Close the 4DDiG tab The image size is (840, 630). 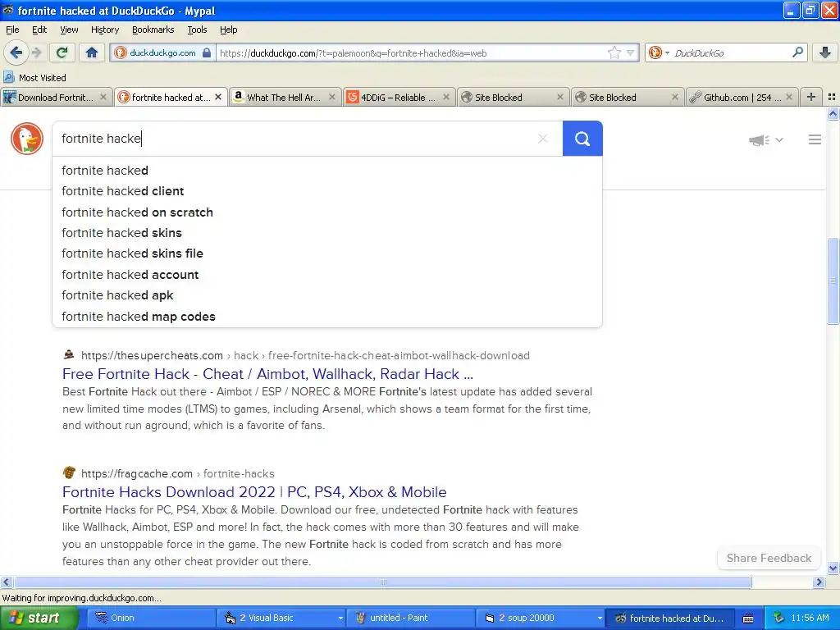click(x=445, y=97)
